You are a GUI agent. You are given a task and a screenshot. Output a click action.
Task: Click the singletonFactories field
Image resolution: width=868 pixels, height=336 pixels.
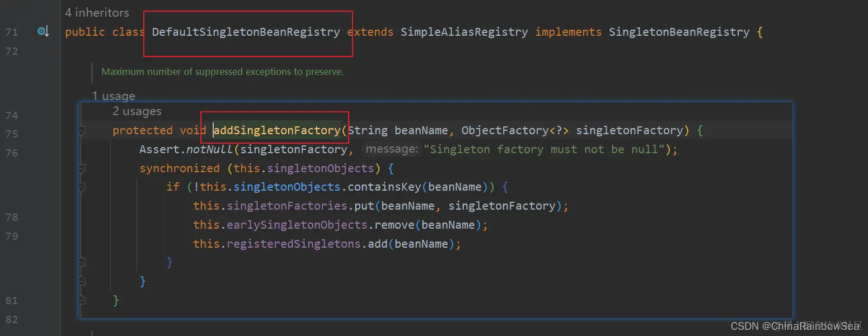point(287,206)
